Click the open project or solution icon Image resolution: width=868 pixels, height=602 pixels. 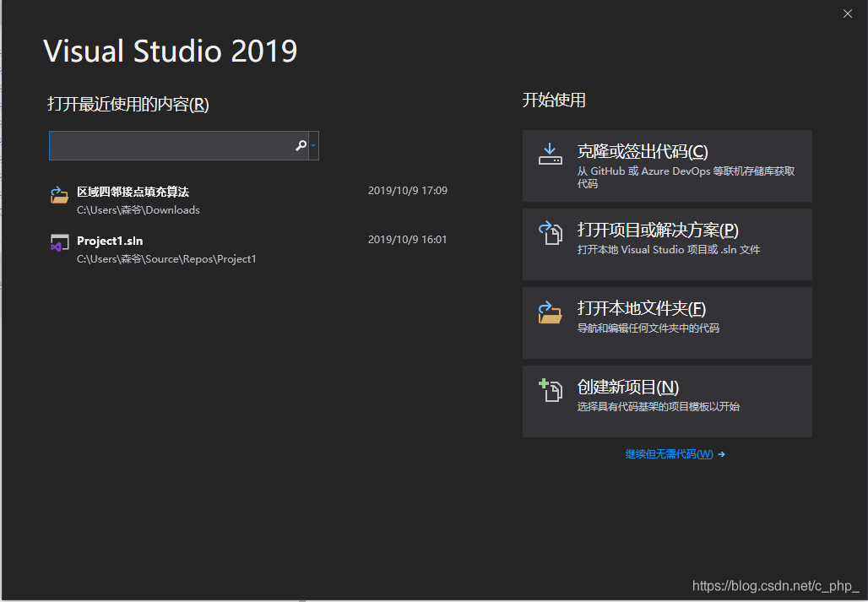pyautogui.click(x=551, y=233)
